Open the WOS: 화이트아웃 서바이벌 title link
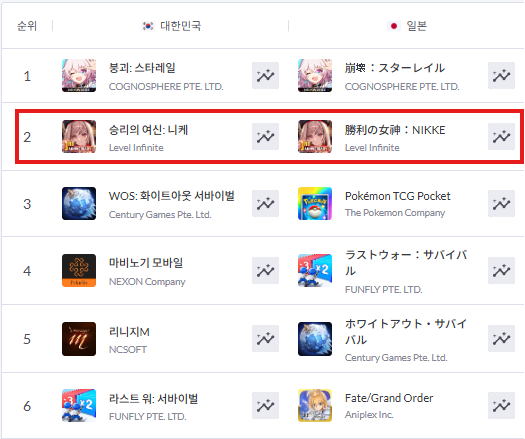Screen dimensions: 525x439 click(x=172, y=196)
